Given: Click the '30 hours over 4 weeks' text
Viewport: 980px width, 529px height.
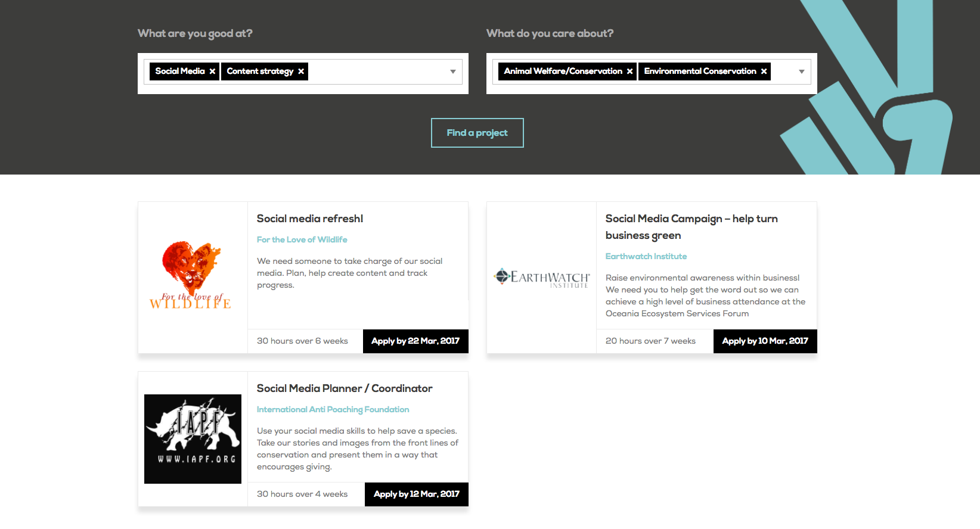Looking at the screenshot, I should pyautogui.click(x=302, y=494).
